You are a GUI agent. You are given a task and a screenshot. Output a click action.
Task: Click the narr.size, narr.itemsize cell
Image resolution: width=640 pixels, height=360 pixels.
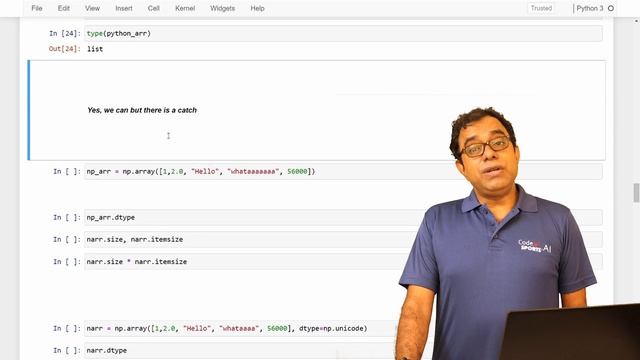tap(343, 240)
